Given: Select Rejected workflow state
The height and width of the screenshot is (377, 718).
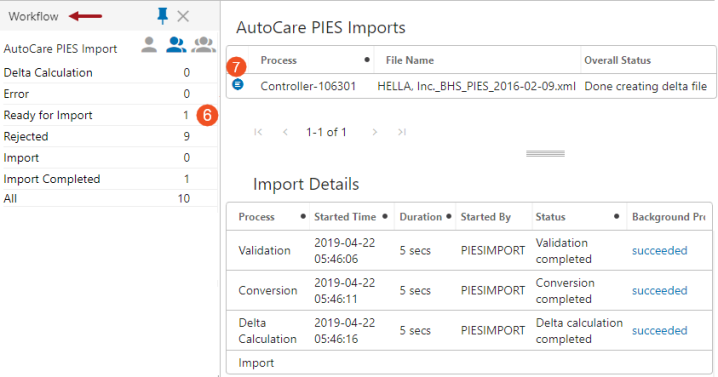Looking at the screenshot, I should coord(110,136).
